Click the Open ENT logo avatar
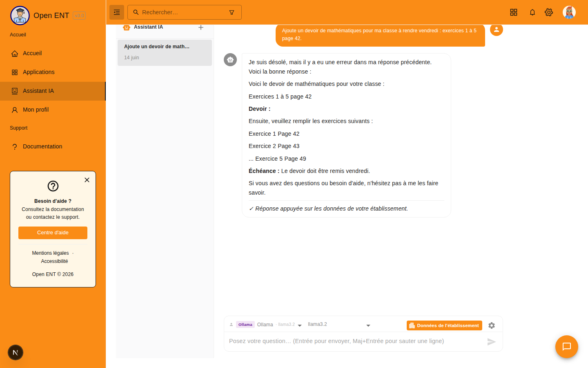Viewport: 588px width, 368px height. (20, 16)
